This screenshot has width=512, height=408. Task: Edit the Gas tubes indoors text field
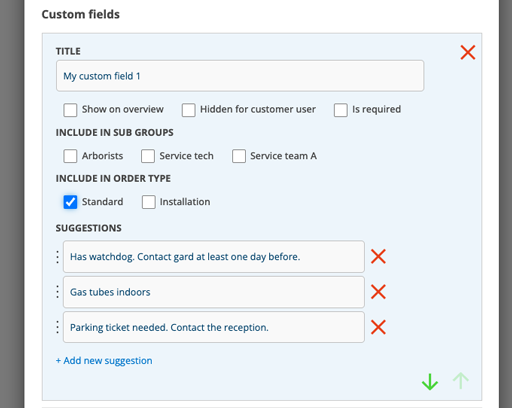coord(214,292)
